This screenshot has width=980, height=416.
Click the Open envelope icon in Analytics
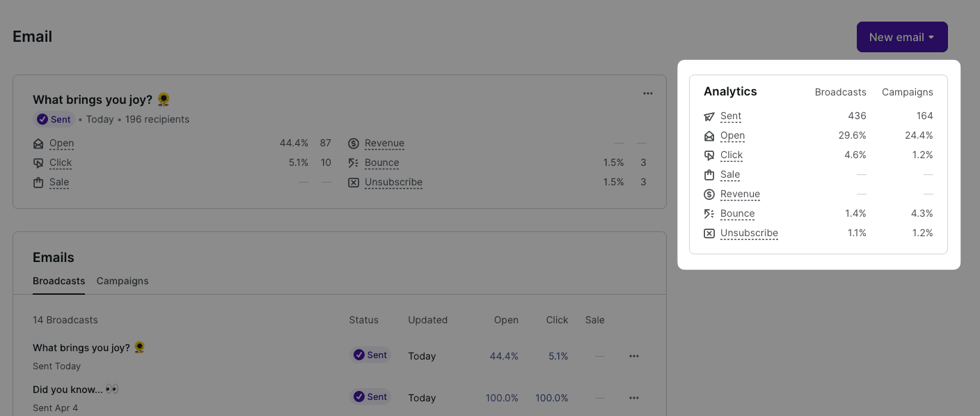point(709,136)
